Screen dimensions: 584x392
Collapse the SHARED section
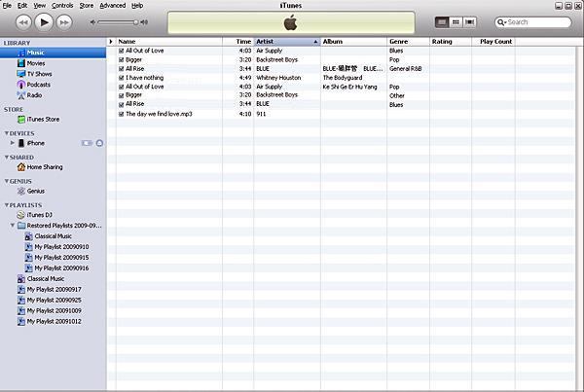point(7,158)
